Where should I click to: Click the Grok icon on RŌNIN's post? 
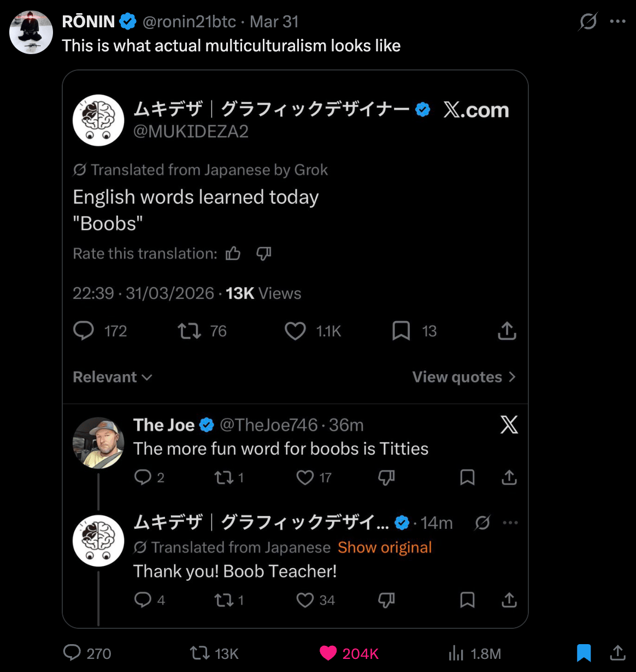[x=588, y=22]
